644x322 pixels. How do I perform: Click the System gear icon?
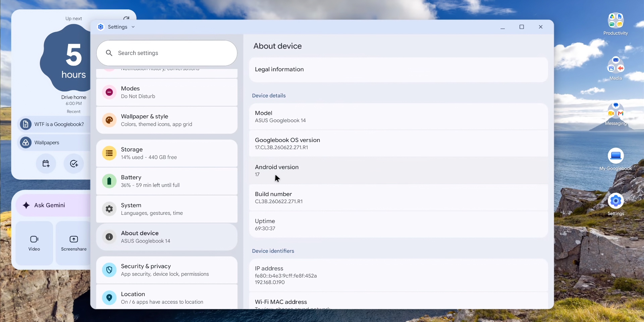click(109, 209)
